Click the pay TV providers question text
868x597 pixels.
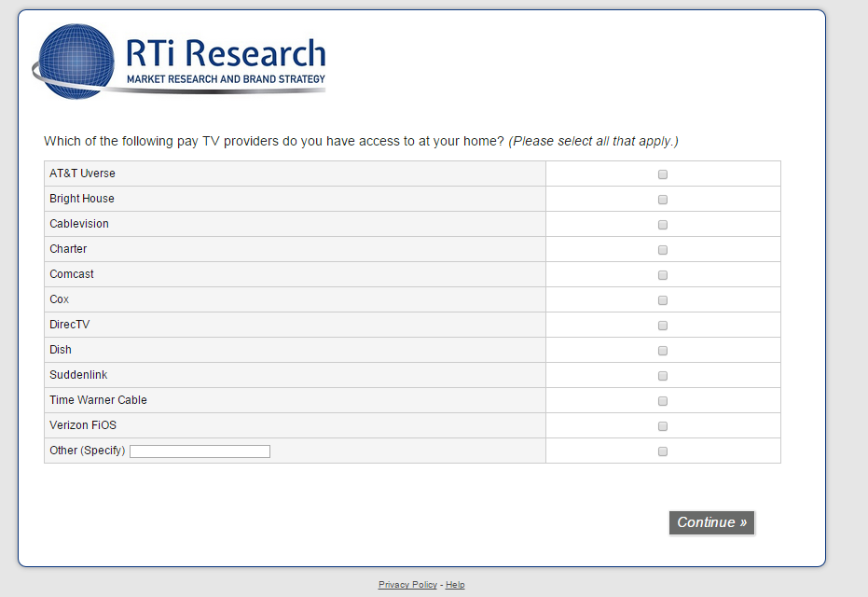click(x=362, y=141)
